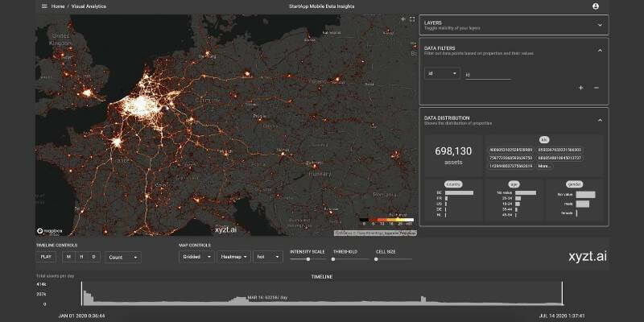Open the id property filter dropdown
Image resolution: width=644 pixels, height=322 pixels.
point(442,73)
